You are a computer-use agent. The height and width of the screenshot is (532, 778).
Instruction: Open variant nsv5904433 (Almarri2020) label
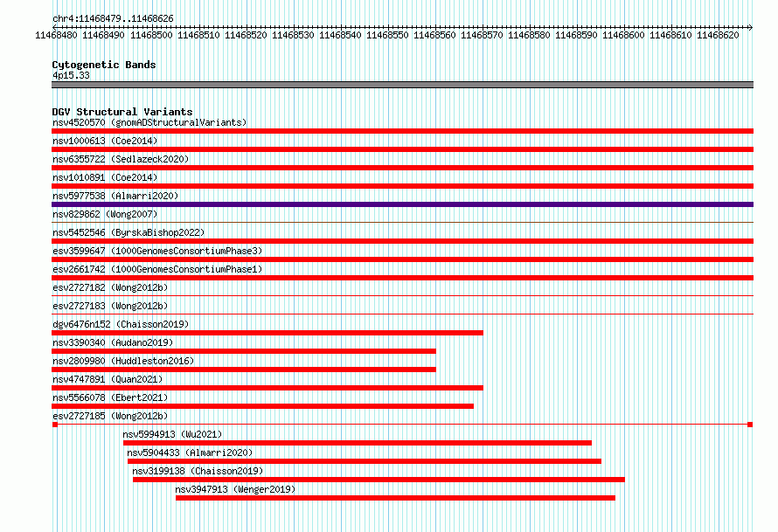coord(190,453)
